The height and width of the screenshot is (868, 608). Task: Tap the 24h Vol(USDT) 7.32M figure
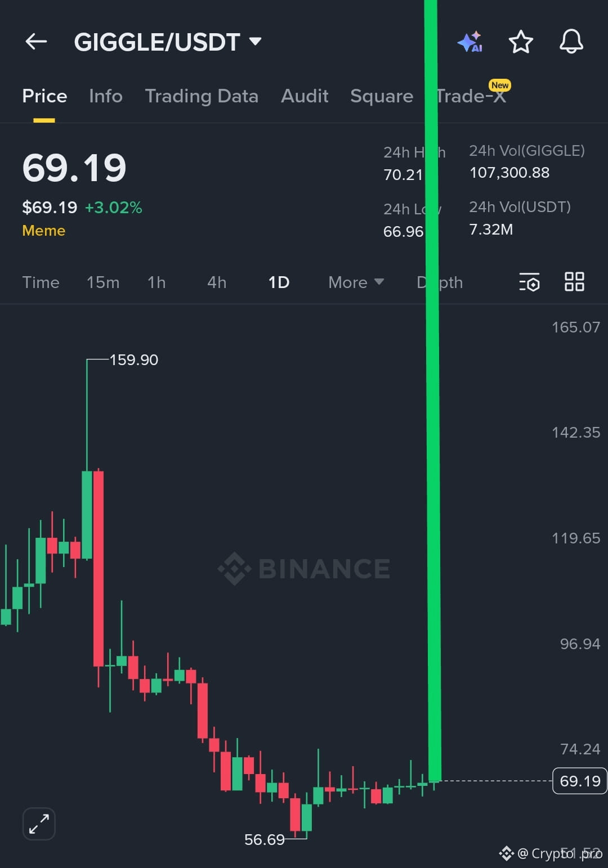click(x=490, y=229)
